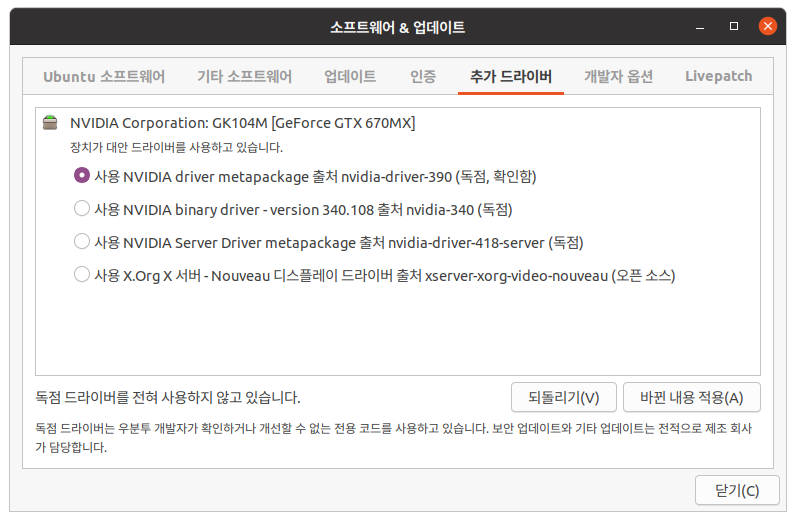The width and height of the screenshot is (796, 521).
Task: Click the 독점 드라이버는 우분투 개발자가 notice paragraph
Action: pos(393,438)
